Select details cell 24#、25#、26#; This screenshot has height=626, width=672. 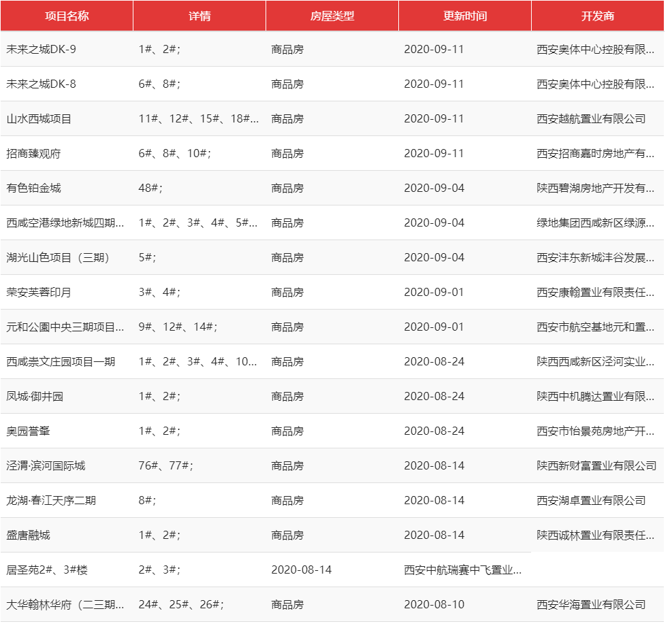(x=181, y=604)
